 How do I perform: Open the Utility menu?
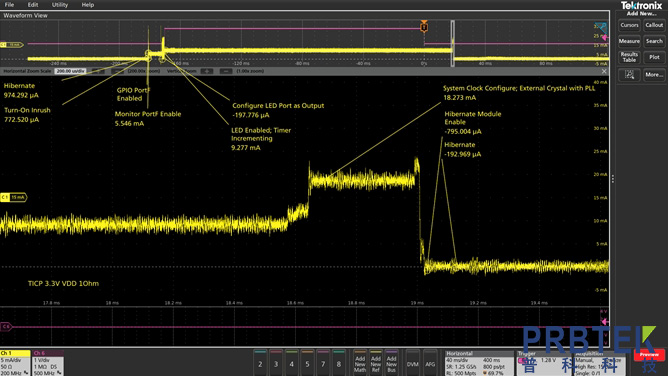pyautogui.click(x=60, y=5)
